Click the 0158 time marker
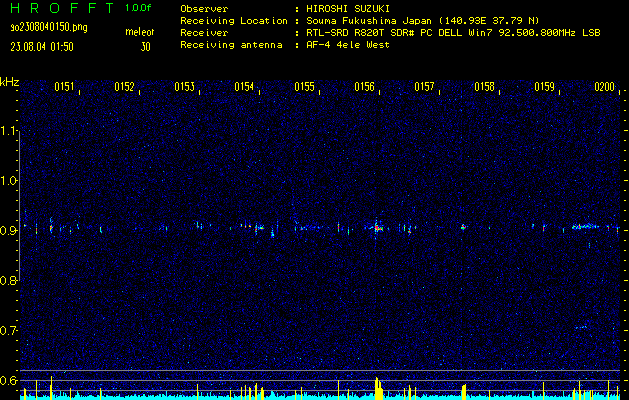The height and width of the screenshot is (400, 629). point(484,87)
